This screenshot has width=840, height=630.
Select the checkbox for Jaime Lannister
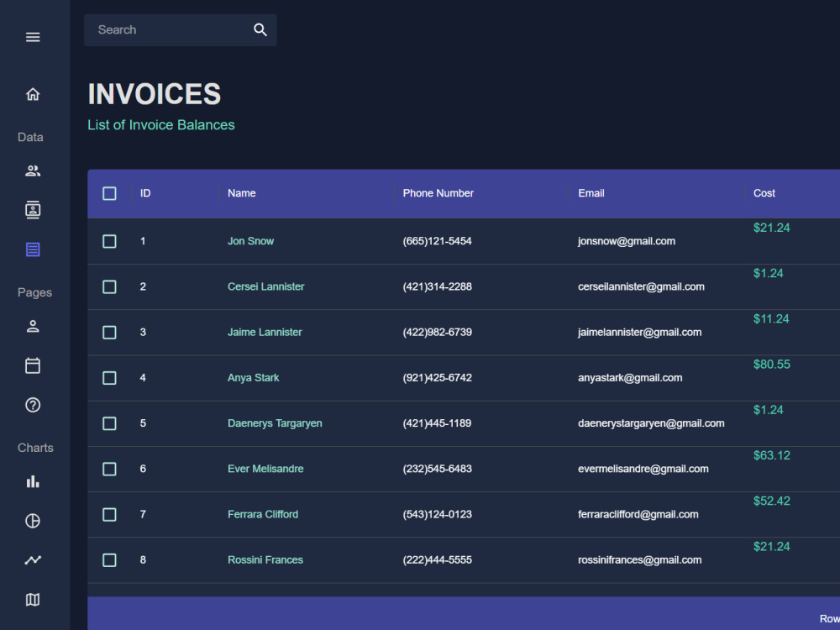click(109, 332)
